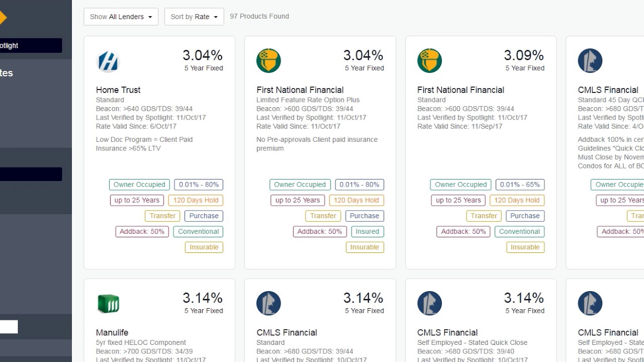Select Addback: 50% on Home Trust card

(142, 231)
